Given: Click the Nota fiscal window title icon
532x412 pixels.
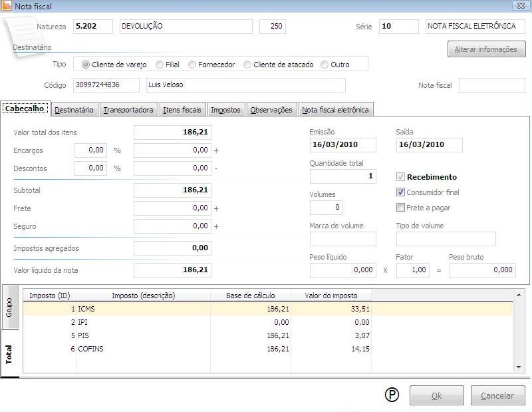Looking at the screenshot, I should [x=7, y=6].
